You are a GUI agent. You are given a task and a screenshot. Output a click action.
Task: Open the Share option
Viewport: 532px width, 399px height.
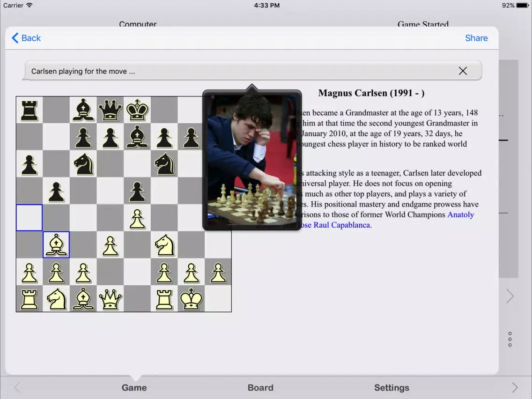[x=476, y=38]
